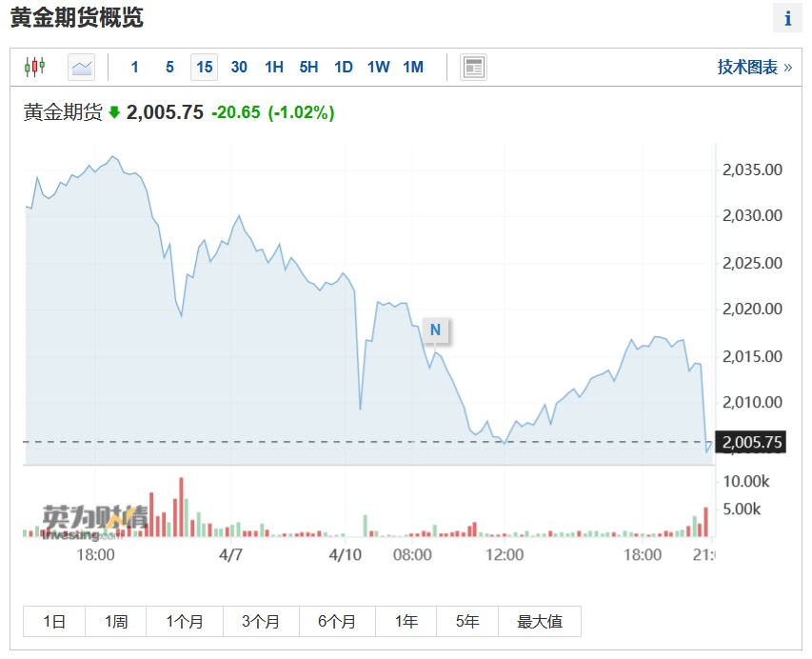Switch to 30 minute interval
The image size is (812, 659).
pos(239,67)
